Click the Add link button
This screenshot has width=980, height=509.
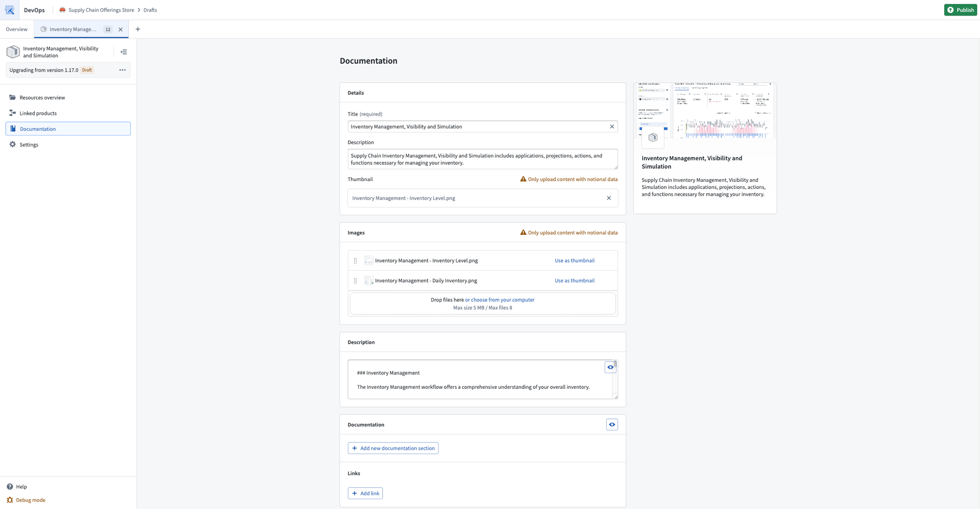point(365,493)
